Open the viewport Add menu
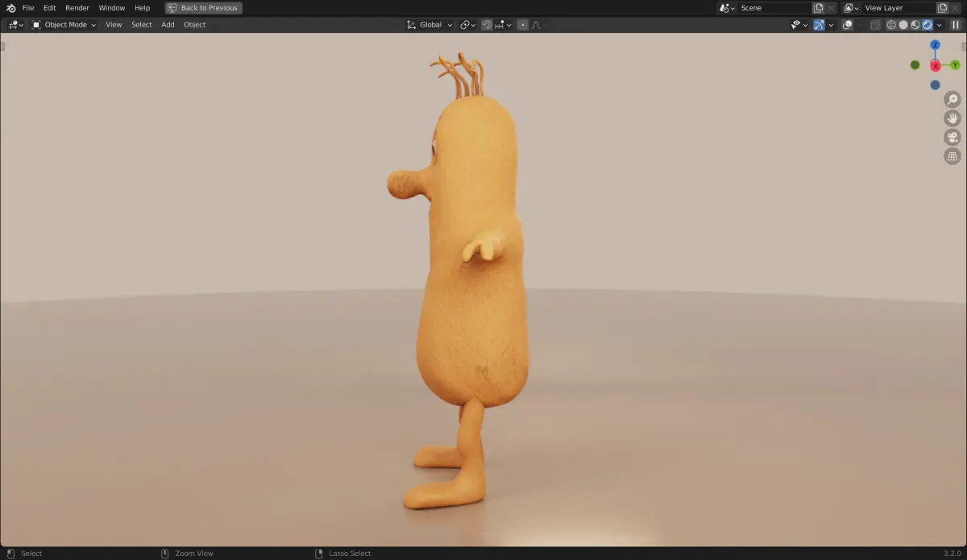The height and width of the screenshot is (560, 967). [168, 25]
